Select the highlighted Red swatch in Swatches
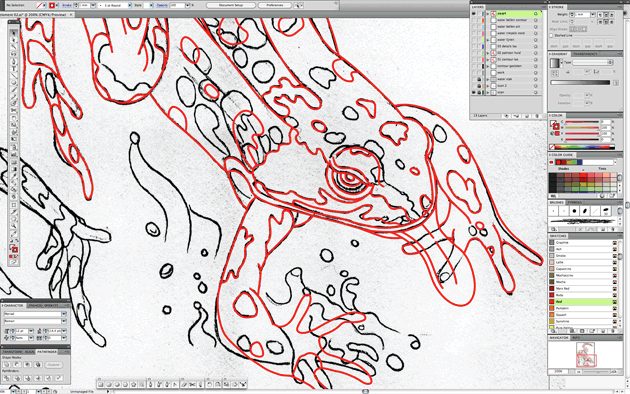630x394 pixels. pos(583,302)
